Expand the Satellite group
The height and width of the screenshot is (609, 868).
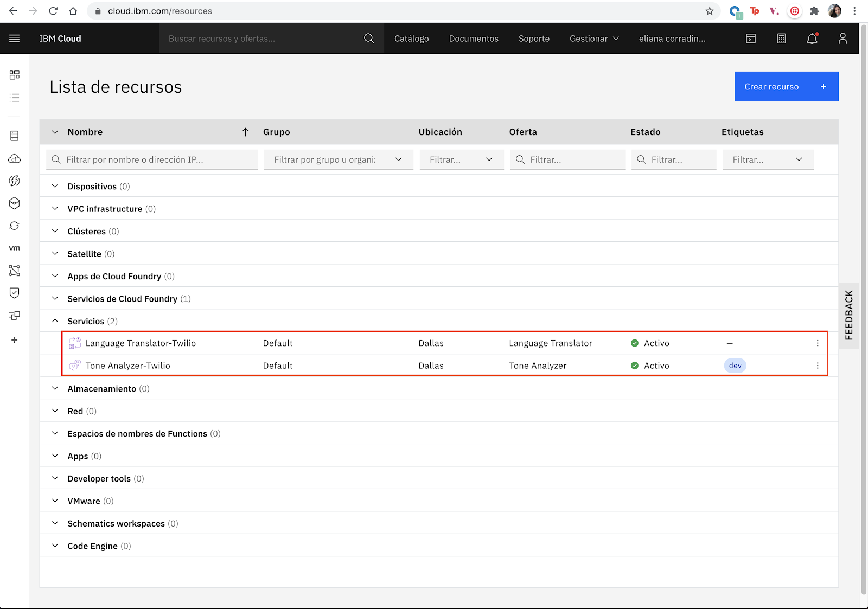click(x=55, y=254)
